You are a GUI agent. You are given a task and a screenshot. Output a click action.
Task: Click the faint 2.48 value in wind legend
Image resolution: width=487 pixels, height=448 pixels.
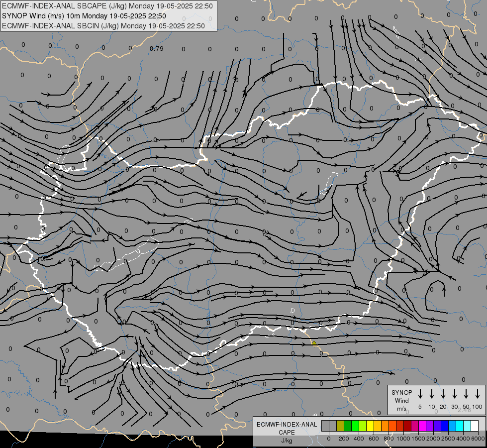464,410
